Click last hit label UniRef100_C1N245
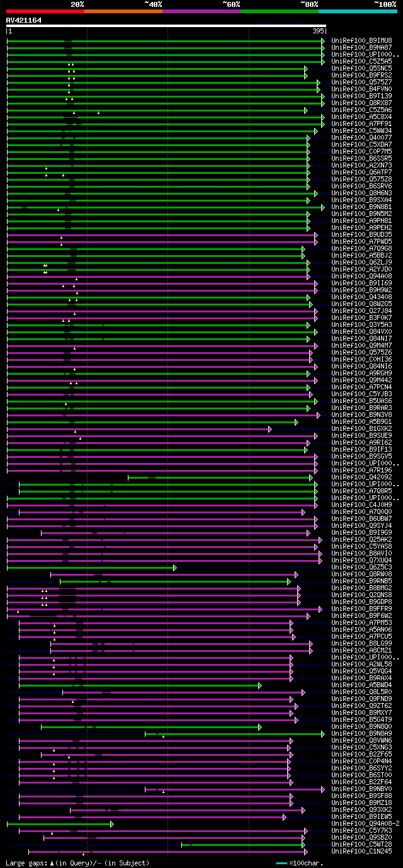 (x=361, y=851)
